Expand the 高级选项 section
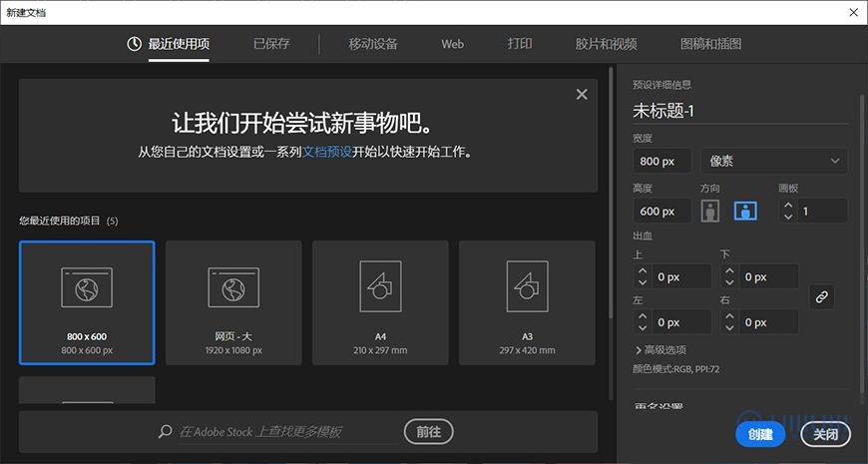 click(x=660, y=350)
